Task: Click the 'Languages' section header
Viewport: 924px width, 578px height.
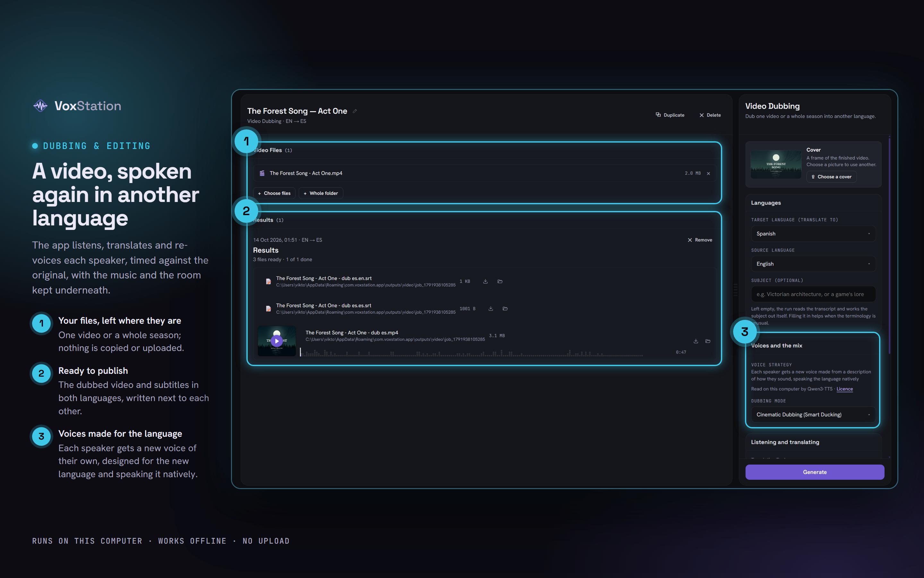Action: (766, 203)
